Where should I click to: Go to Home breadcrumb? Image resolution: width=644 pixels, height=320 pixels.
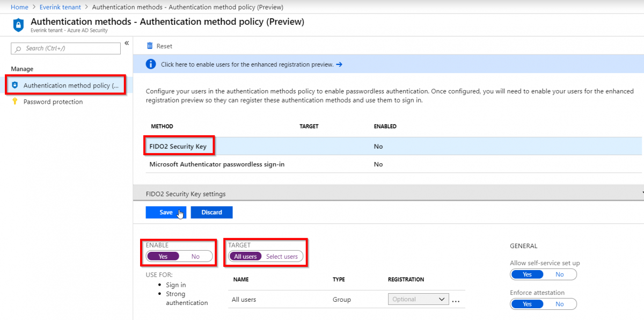19,7
